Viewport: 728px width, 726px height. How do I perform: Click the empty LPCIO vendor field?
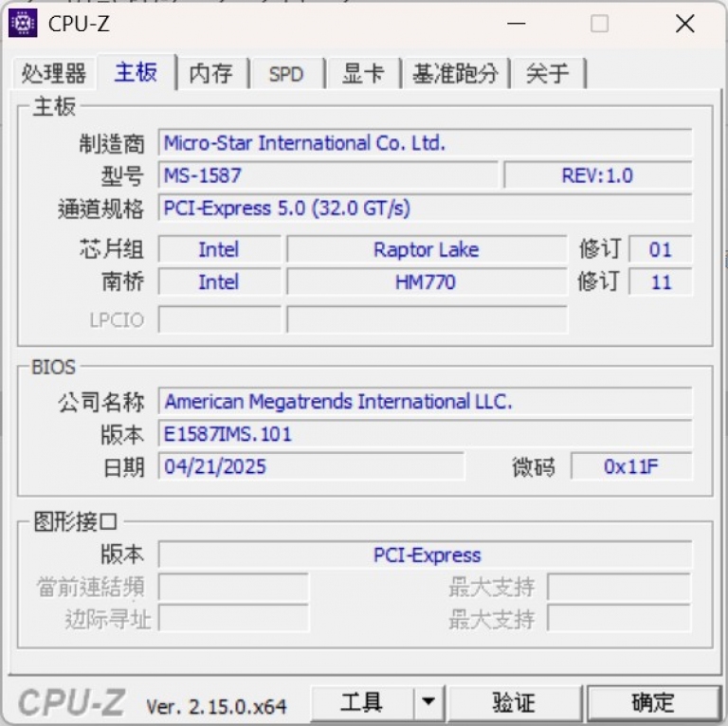pos(219,319)
